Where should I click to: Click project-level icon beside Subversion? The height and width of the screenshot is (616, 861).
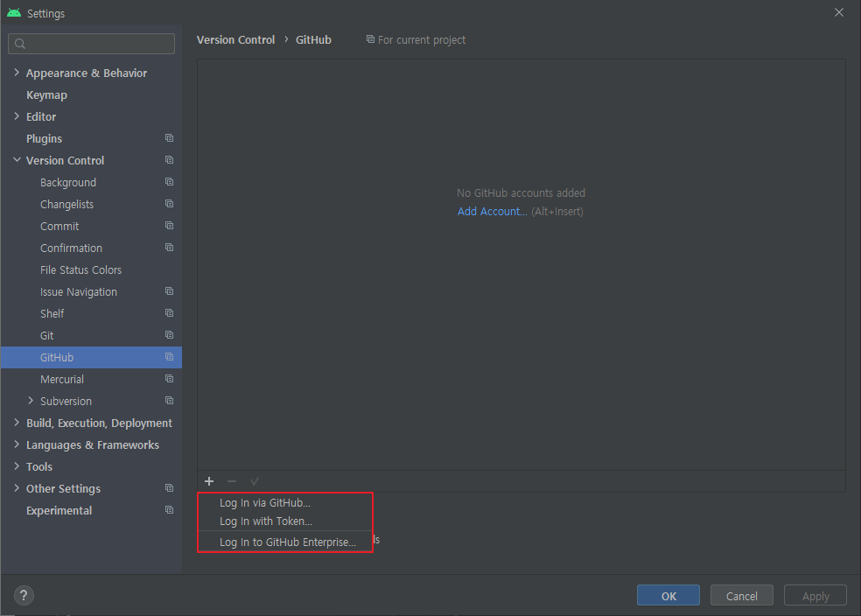(169, 402)
